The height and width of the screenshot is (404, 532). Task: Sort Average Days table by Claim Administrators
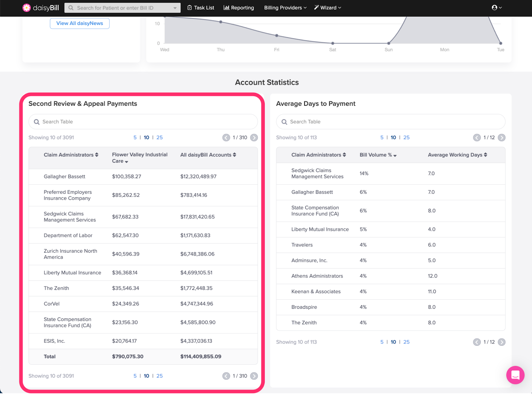click(319, 155)
